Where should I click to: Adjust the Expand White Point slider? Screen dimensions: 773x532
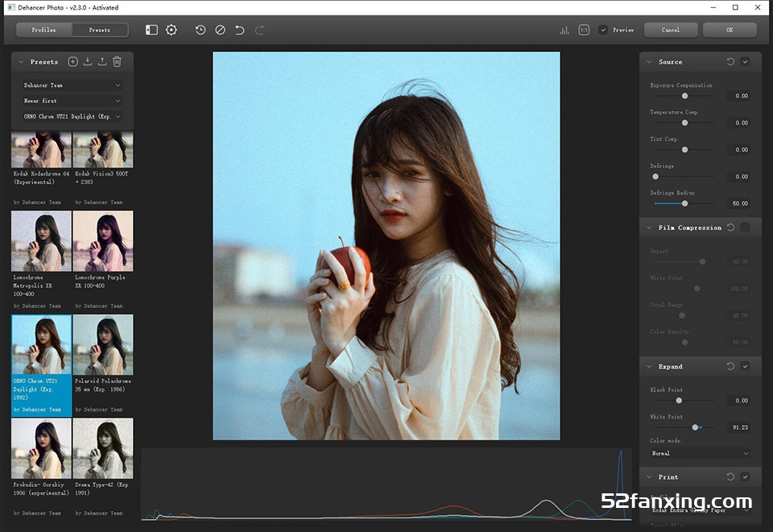click(x=695, y=427)
